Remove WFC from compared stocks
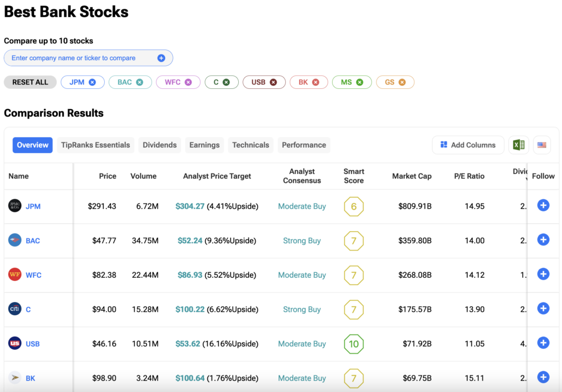Viewport: 562px width, 392px height. point(188,82)
